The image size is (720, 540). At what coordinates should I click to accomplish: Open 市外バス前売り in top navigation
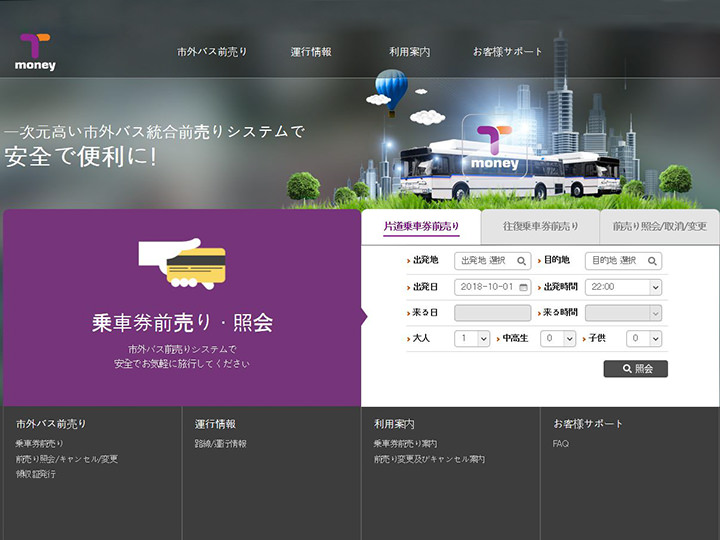click(x=212, y=52)
